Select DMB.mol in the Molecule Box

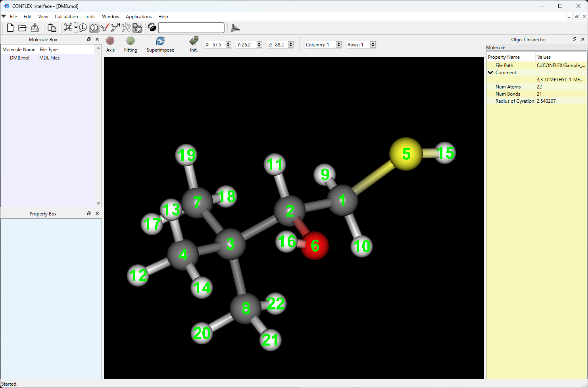point(20,58)
